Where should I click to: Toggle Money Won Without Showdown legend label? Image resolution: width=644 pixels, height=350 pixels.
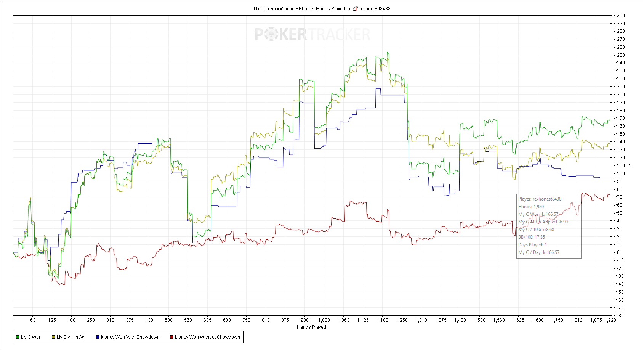207,337
